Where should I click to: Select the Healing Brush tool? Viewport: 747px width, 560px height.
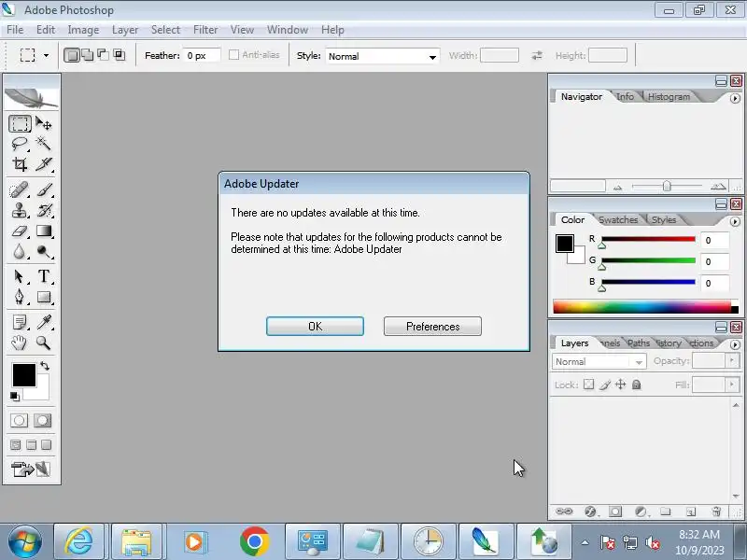pos(20,190)
